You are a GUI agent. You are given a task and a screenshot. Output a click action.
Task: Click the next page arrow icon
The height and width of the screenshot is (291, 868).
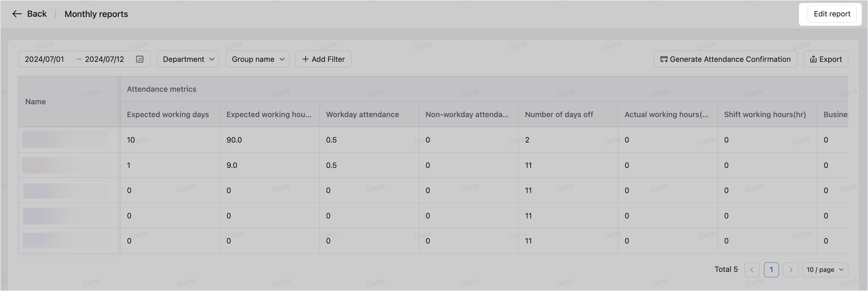[x=791, y=269]
